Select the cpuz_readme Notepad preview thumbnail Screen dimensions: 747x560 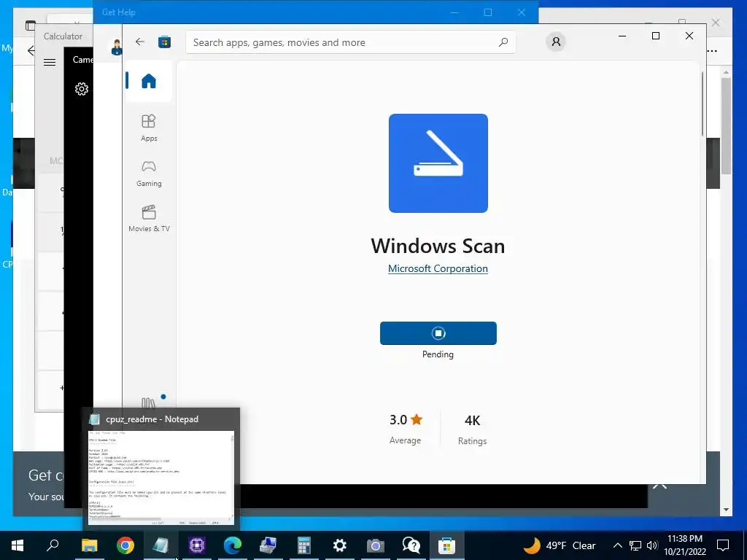click(x=161, y=478)
